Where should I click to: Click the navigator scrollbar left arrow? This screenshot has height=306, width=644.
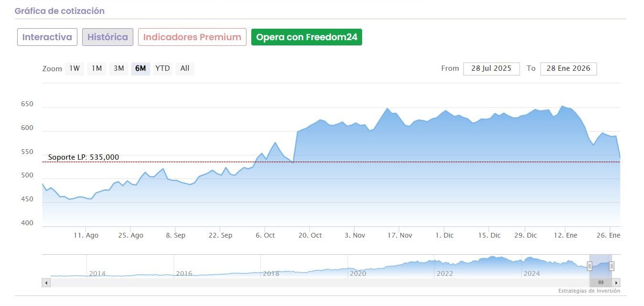point(46,283)
